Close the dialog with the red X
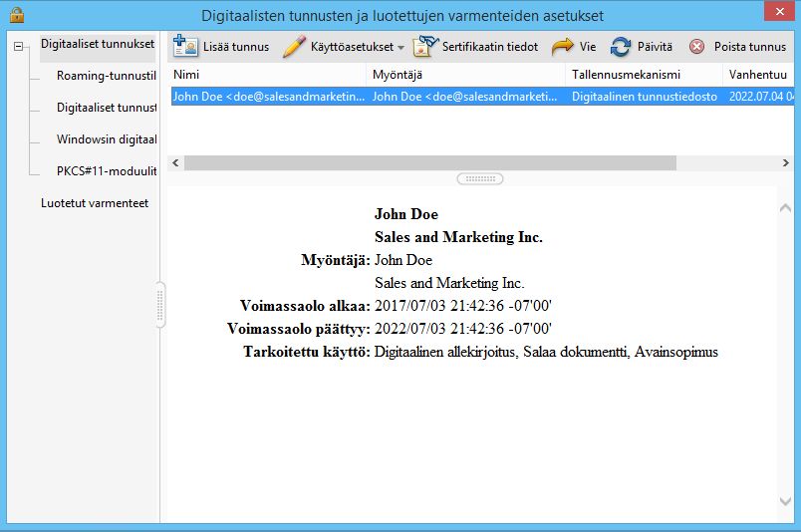801x532 pixels. [x=779, y=11]
